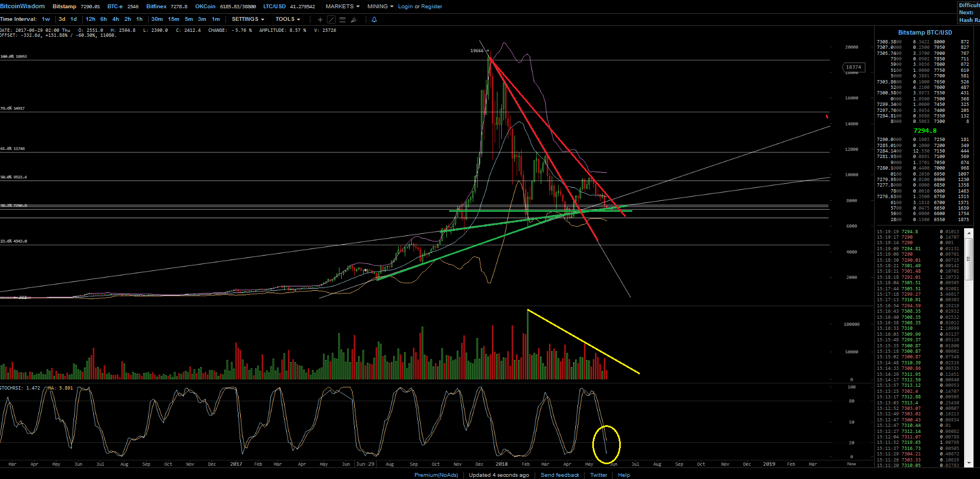The image size is (980, 479).
Task: Set time interval to 1h
Action: [x=139, y=19]
